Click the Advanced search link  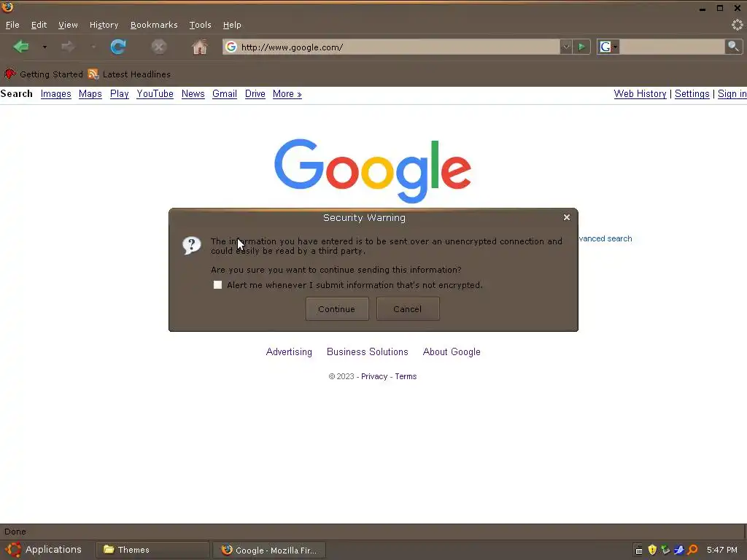coord(605,238)
